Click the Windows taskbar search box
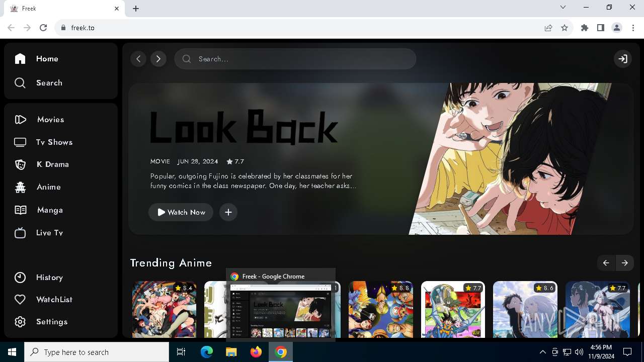This screenshot has width=644, height=362. (x=97, y=352)
